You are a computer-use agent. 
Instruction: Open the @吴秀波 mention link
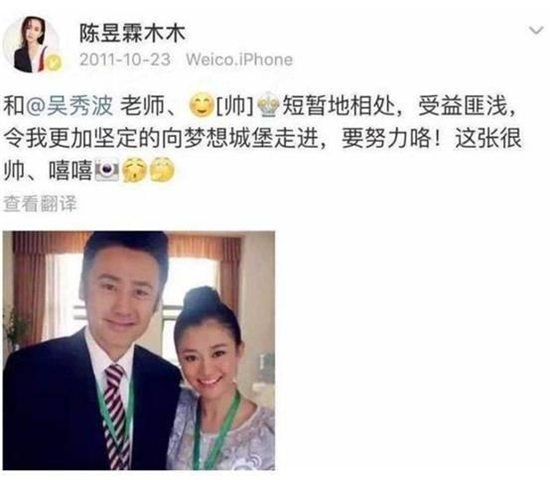pyautogui.click(x=69, y=105)
